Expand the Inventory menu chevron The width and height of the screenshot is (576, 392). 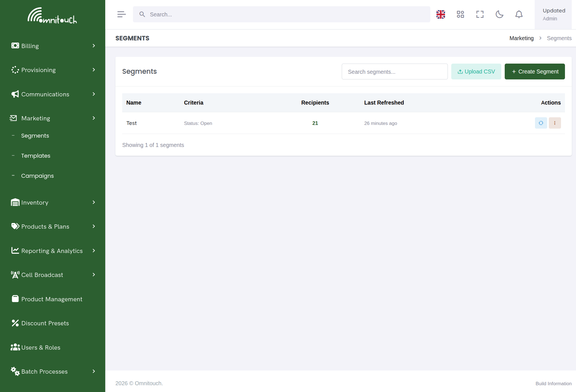pyautogui.click(x=94, y=202)
